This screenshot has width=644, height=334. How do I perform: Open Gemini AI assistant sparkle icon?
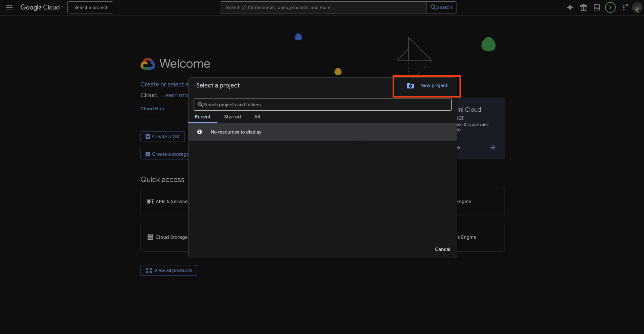pos(570,7)
